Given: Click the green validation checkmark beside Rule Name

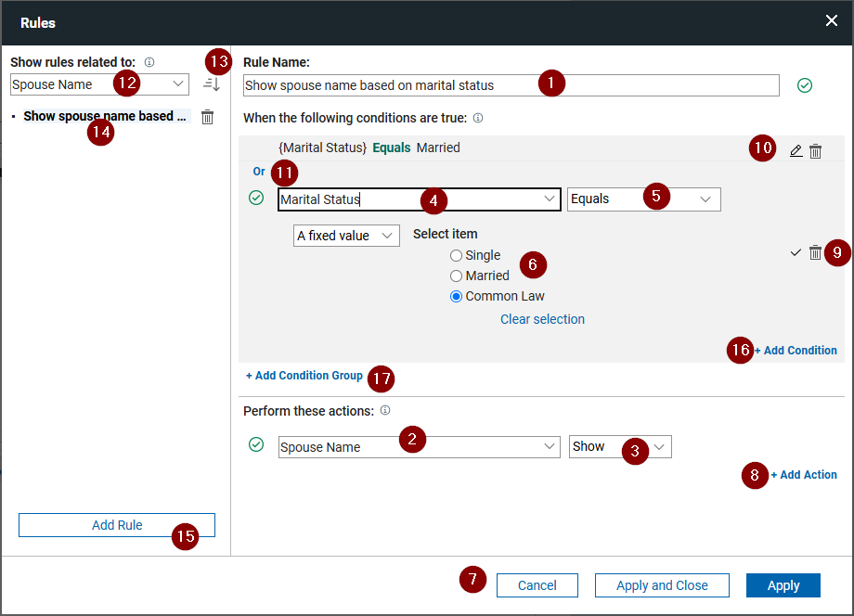Looking at the screenshot, I should 804,84.
